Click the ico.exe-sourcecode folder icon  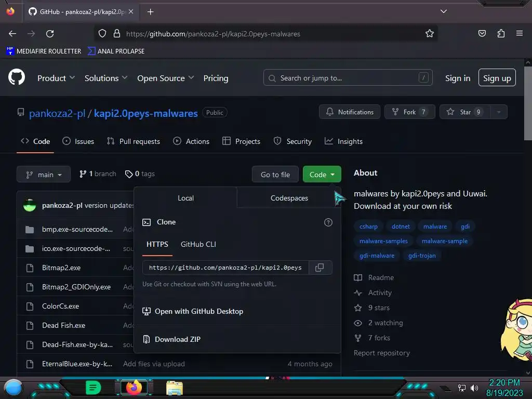(30, 249)
